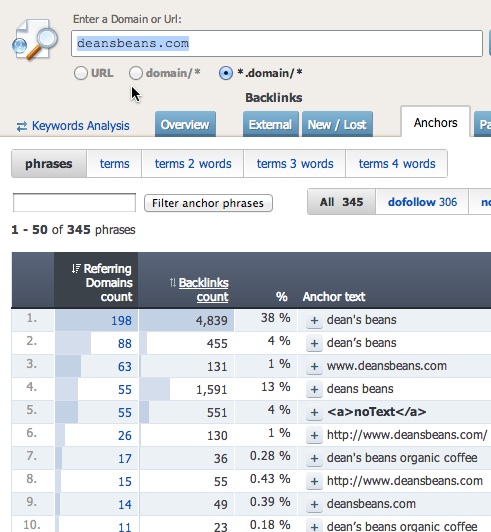Show dofollow 306 anchors filter
This screenshot has width=491, height=532.
coord(422,202)
